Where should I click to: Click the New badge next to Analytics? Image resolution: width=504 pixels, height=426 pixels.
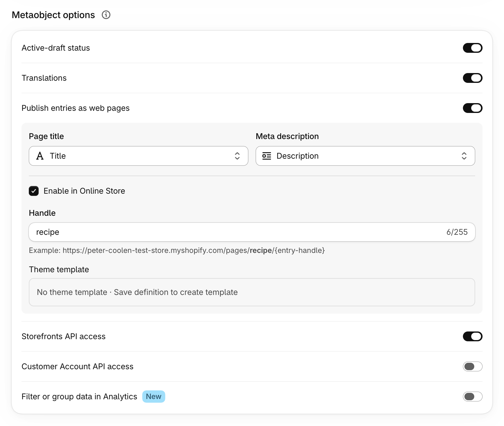click(154, 397)
